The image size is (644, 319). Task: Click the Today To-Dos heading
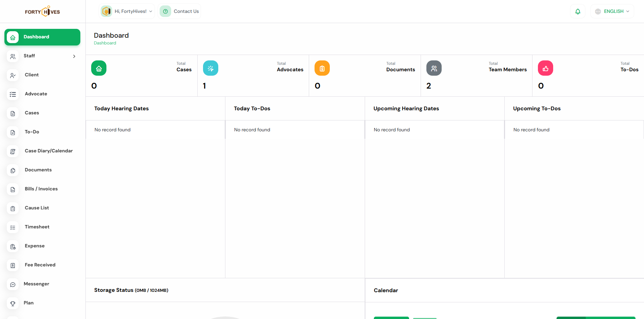(x=252, y=109)
